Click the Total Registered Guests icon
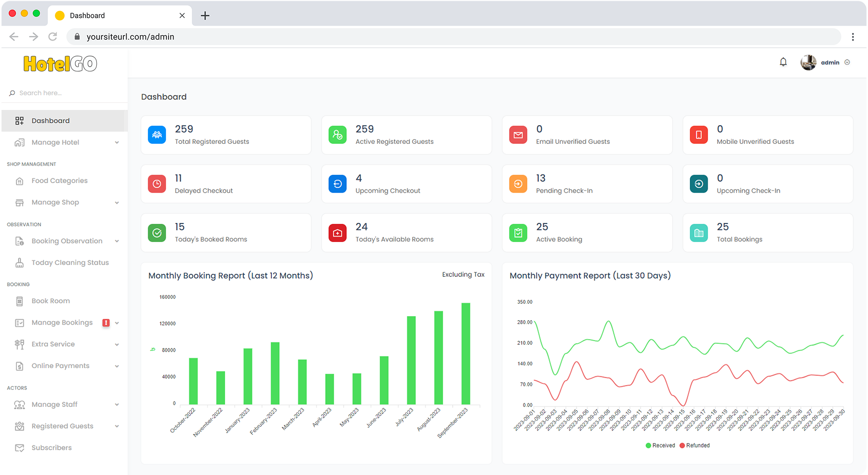Viewport: 868px width, 475px height. pos(157,135)
